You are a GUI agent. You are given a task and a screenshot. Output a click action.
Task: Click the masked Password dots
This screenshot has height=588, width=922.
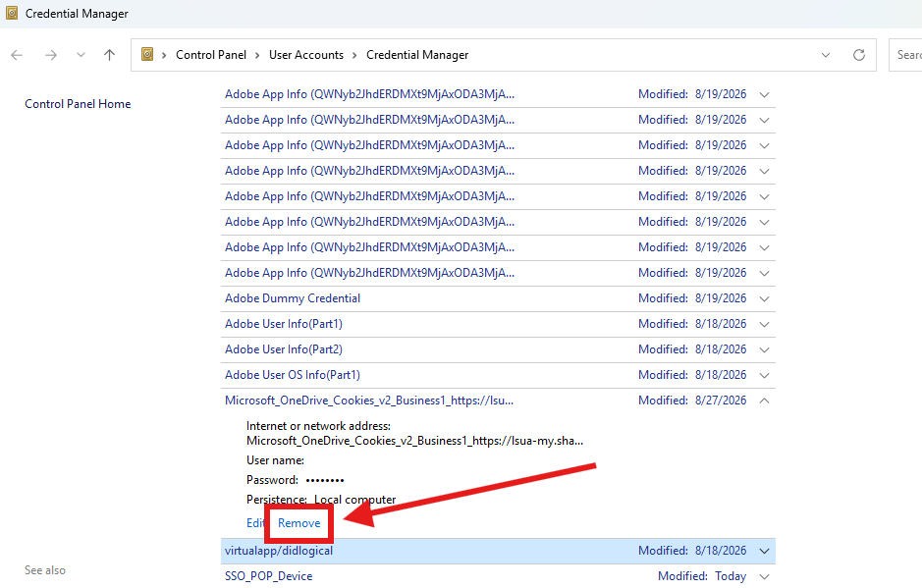[325, 480]
